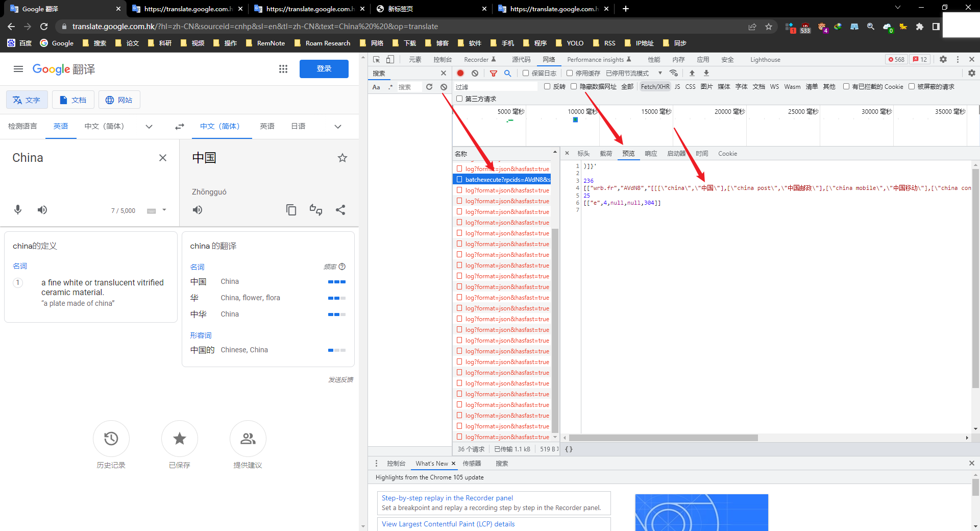Select the Fetch/XHR filter

(655, 87)
